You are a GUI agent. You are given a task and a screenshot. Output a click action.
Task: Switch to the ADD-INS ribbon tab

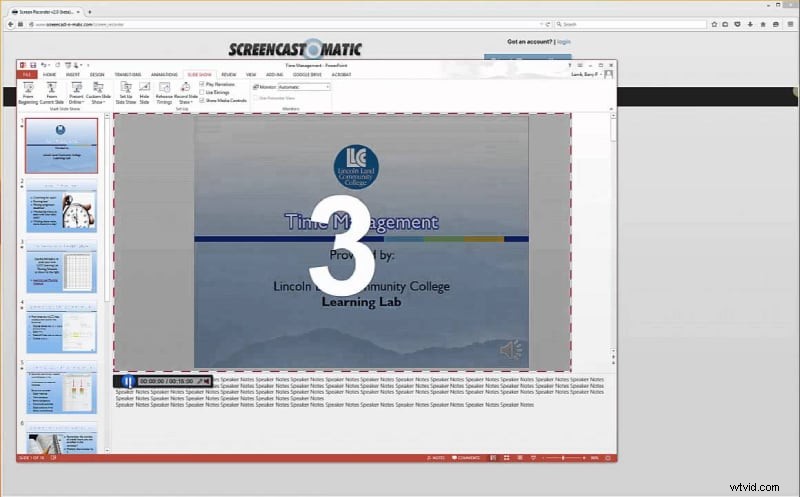point(274,74)
